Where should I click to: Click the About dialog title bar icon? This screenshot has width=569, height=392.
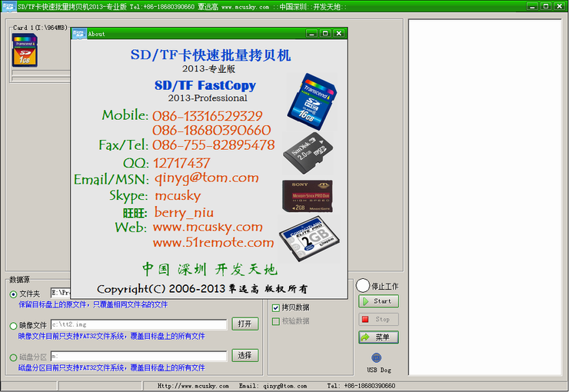click(x=78, y=34)
